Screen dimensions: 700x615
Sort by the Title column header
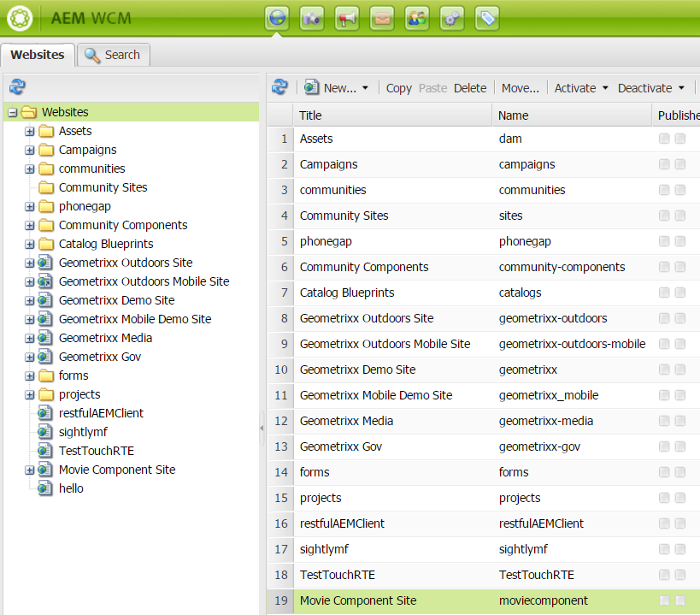[x=393, y=115]
